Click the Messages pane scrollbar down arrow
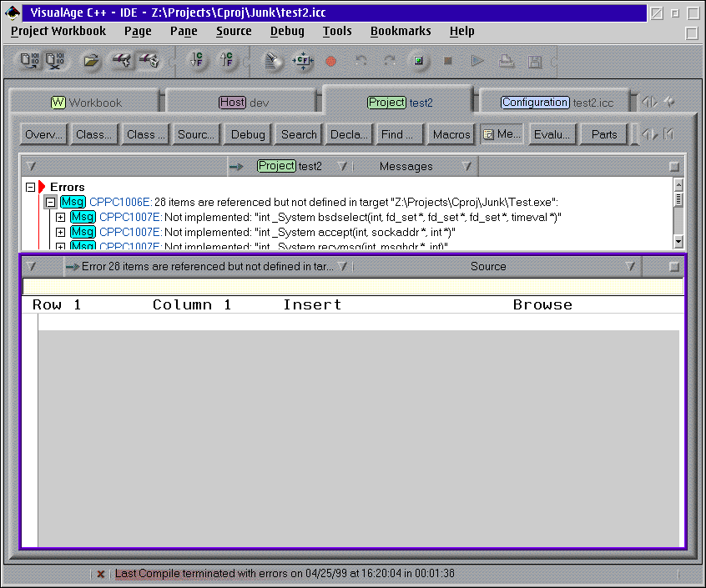This screenshot has width=706, height=588. (x=678, y=242)
